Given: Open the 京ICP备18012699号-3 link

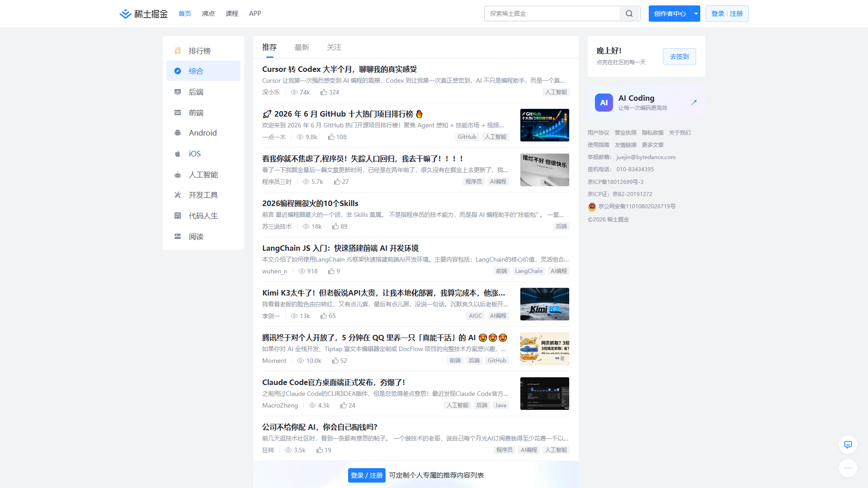Looking at the screenshot, I should point(616,182).
